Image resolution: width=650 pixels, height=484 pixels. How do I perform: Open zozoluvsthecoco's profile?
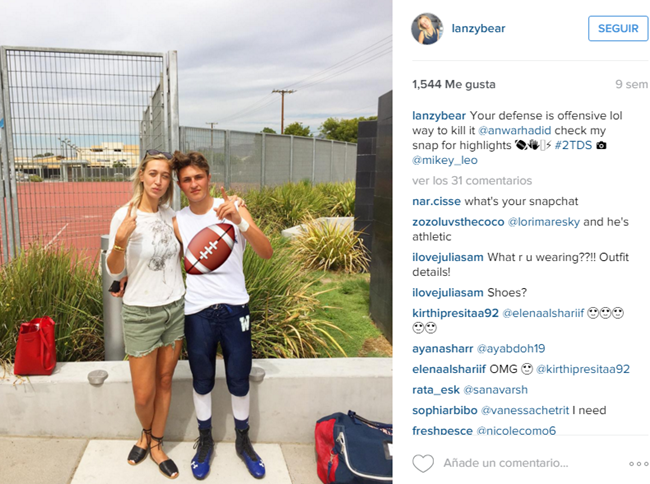point(458,222)
